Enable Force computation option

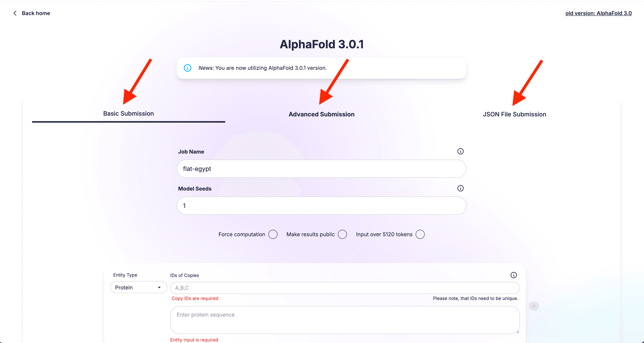(273, 234)
